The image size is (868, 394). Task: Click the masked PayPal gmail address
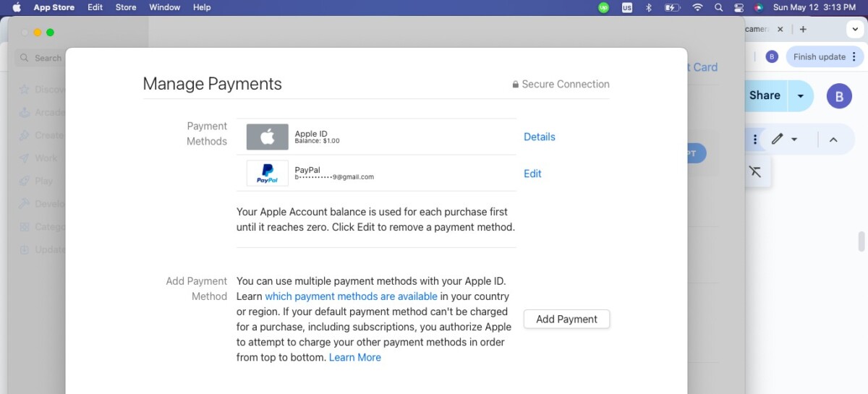[x=334, y=177]
